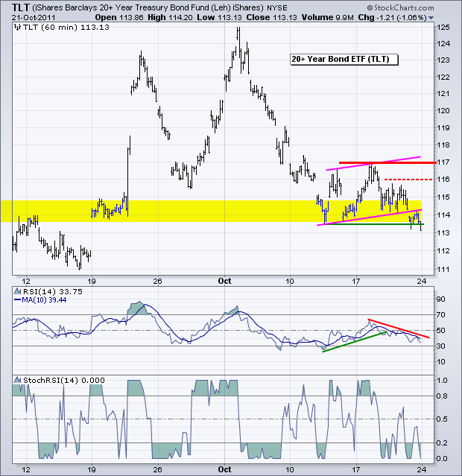Image resolution: width=462 pixels, height=476 pixels.
Task: Click the green uptrend line on RSI panel
Action: tap(354, 342)
